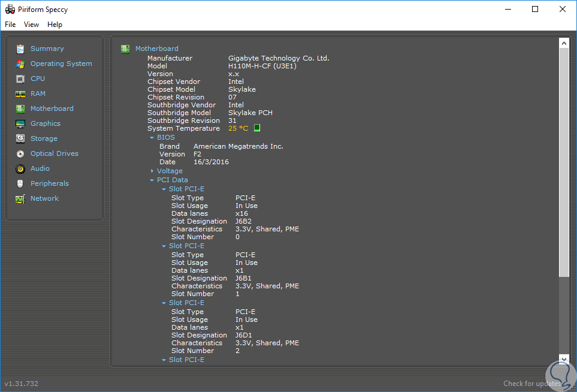Viewport: 577px width, 392px height.
Task: Open the Optical Drives section
Action: (x=55, y=153)
